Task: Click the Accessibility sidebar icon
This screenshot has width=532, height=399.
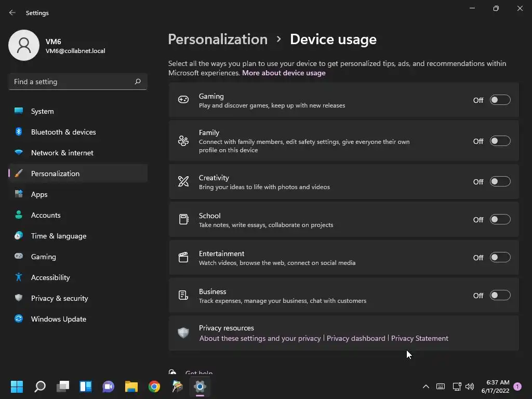Action: click(19, 277)
